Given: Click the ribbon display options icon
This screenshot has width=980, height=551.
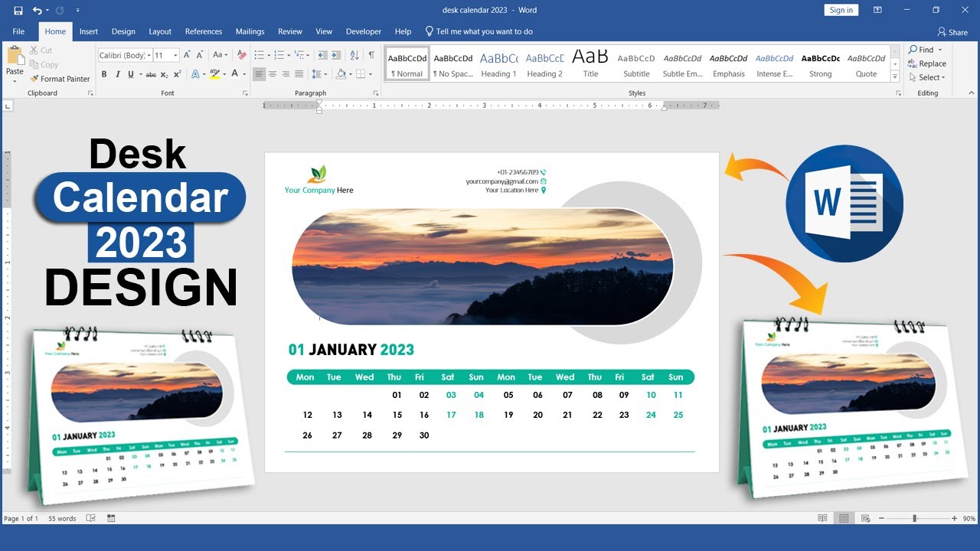Looking at the screenshot, I should click(x=877, y=10).
